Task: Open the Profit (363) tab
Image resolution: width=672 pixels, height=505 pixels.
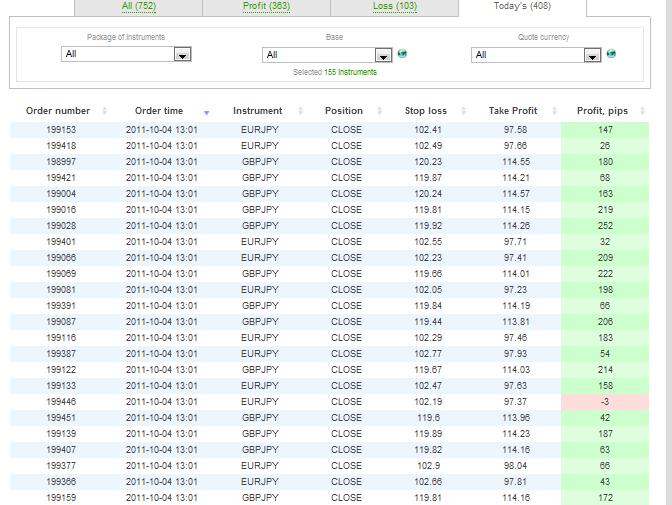Action: click(266, 6)
